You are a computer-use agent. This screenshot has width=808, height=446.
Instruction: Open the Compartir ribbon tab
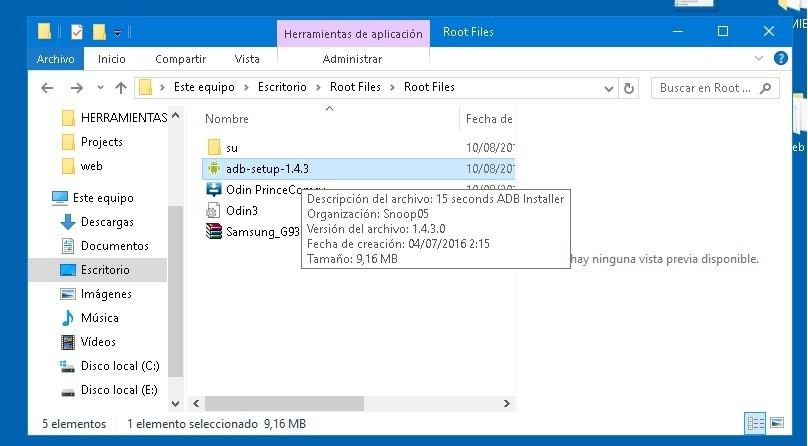pos(180,59)
